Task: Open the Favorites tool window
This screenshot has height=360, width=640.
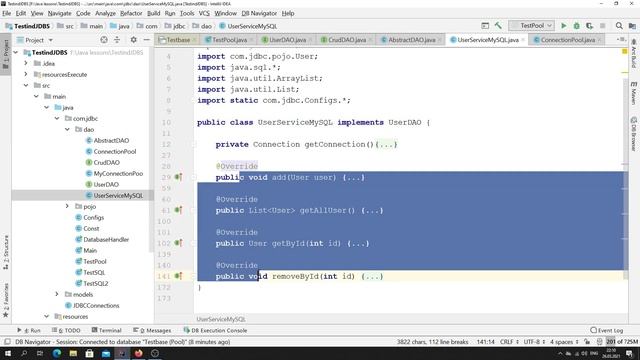Action: coord(6,300)
